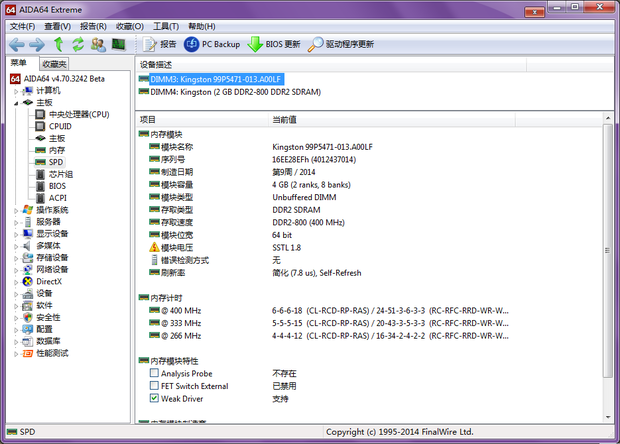Image resolution: width=620 pixels, height=444 pixels.
Task: Expand the 操作系统 tree node
Action: tap(16, 211)
